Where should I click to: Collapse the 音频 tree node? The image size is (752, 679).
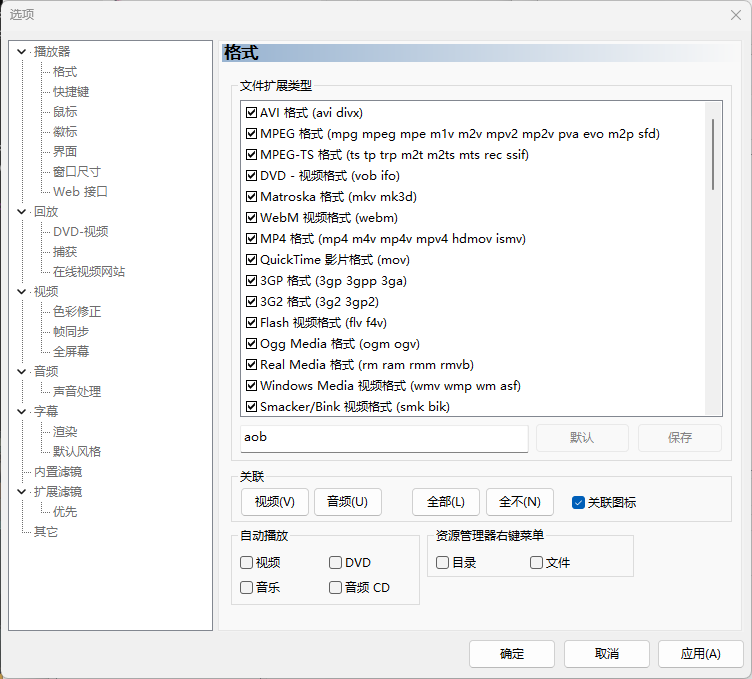pos(21,372)
